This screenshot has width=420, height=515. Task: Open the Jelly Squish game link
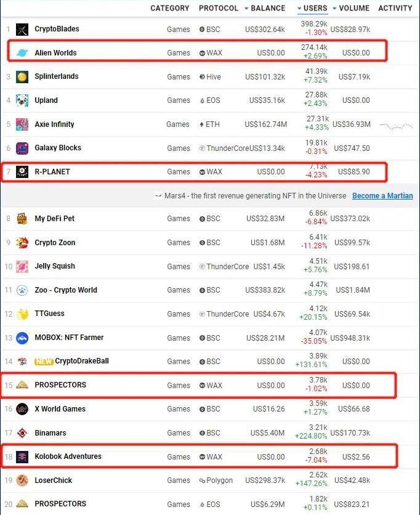(x=55, y=266)
